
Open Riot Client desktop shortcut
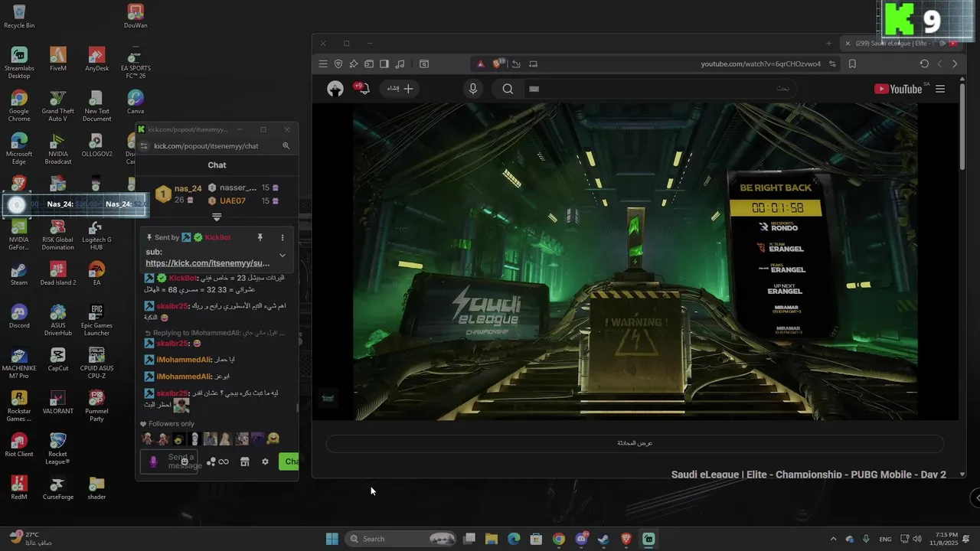(x=19, y=445)
